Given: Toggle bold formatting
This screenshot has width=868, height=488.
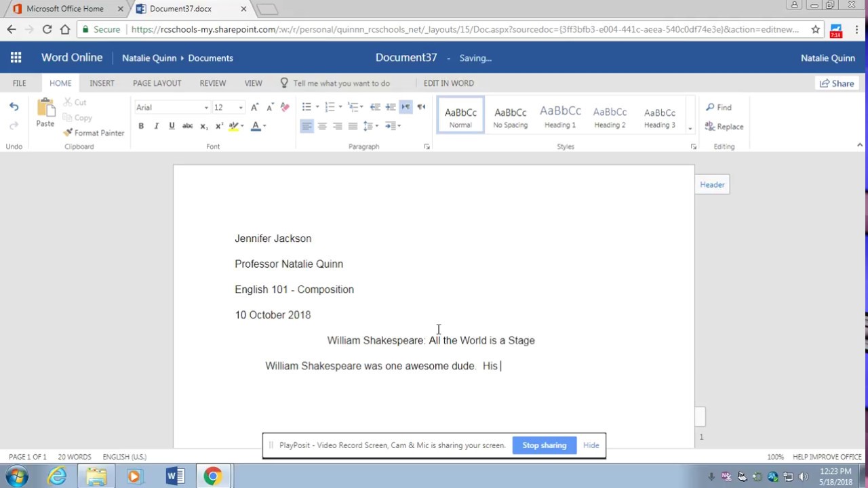Looking at the screenshot, I should 141,126.
